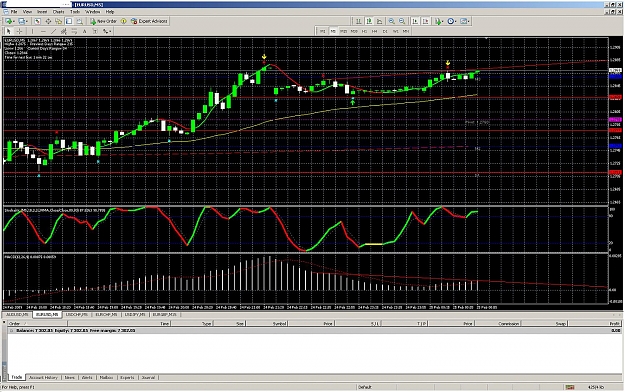Open the Window menu

tap(92, 12)
